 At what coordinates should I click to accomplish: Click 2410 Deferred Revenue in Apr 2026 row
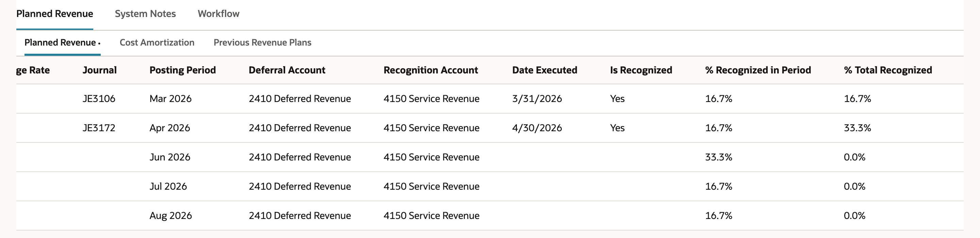click(300, 128)
